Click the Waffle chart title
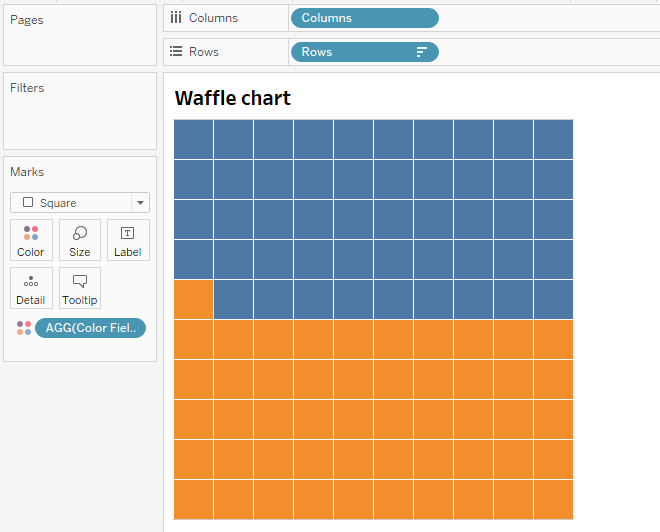 tap(232, 98)
